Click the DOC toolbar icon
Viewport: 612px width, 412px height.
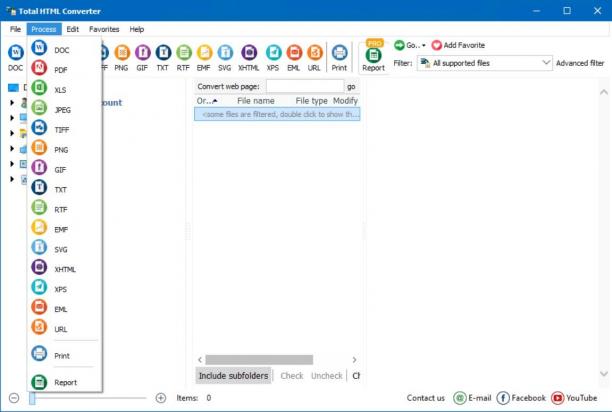16,58
